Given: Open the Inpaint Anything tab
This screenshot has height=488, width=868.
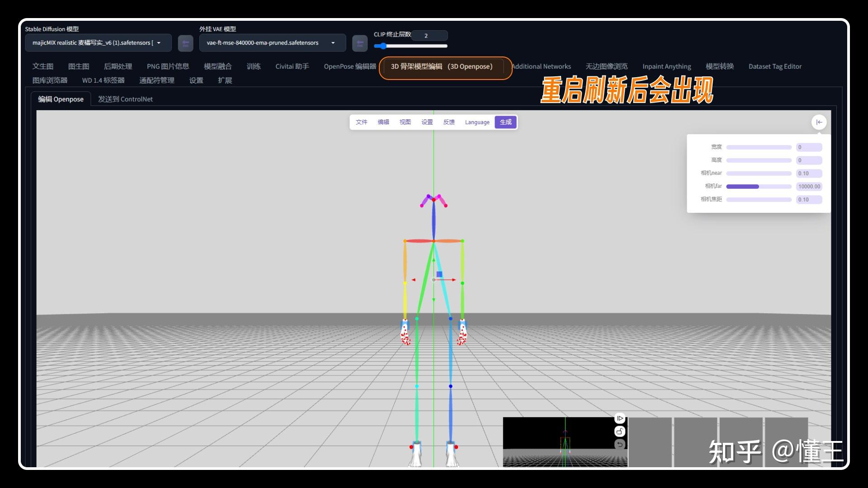Looking at the screenshot, I should (666, 66).
